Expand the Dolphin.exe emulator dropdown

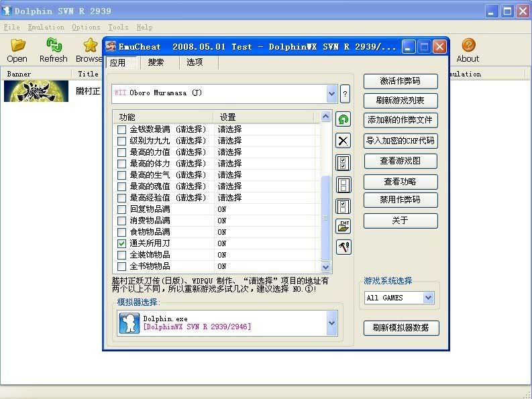point(331,323)
